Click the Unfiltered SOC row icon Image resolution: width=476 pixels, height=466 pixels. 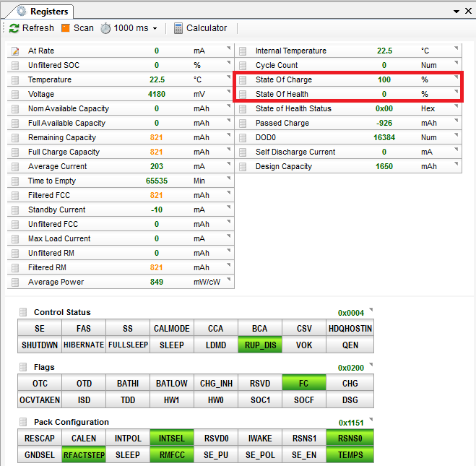tap(15, 66)
